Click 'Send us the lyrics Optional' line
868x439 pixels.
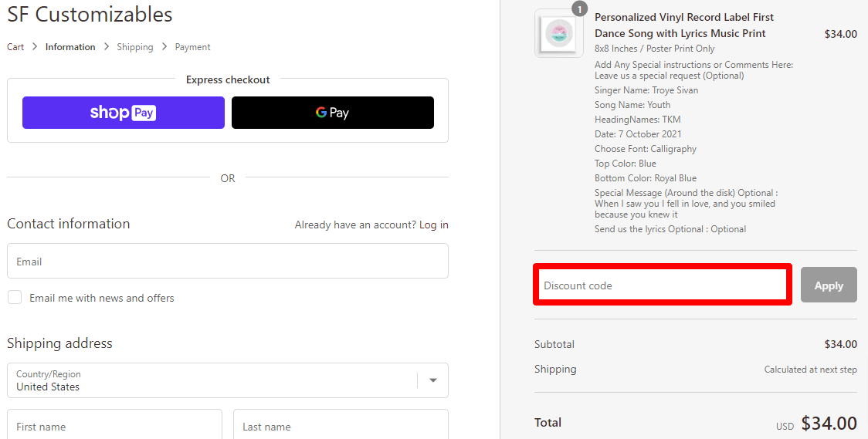tap(670, 229)
